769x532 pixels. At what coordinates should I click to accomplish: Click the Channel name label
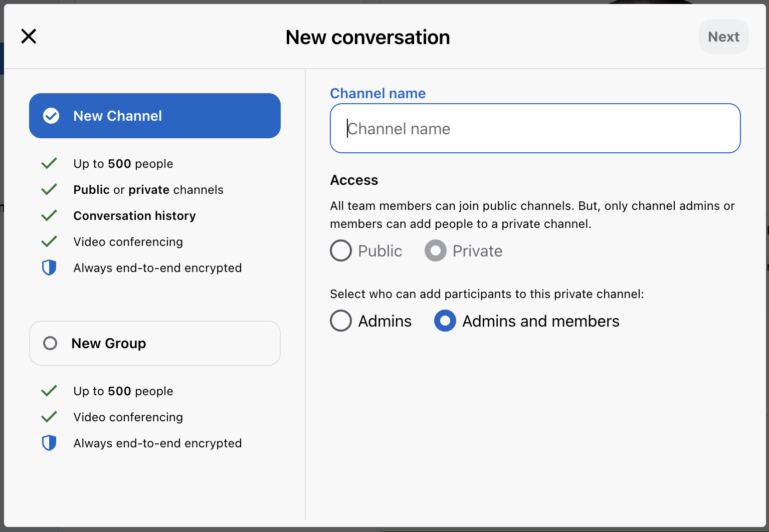click(377, 93)
